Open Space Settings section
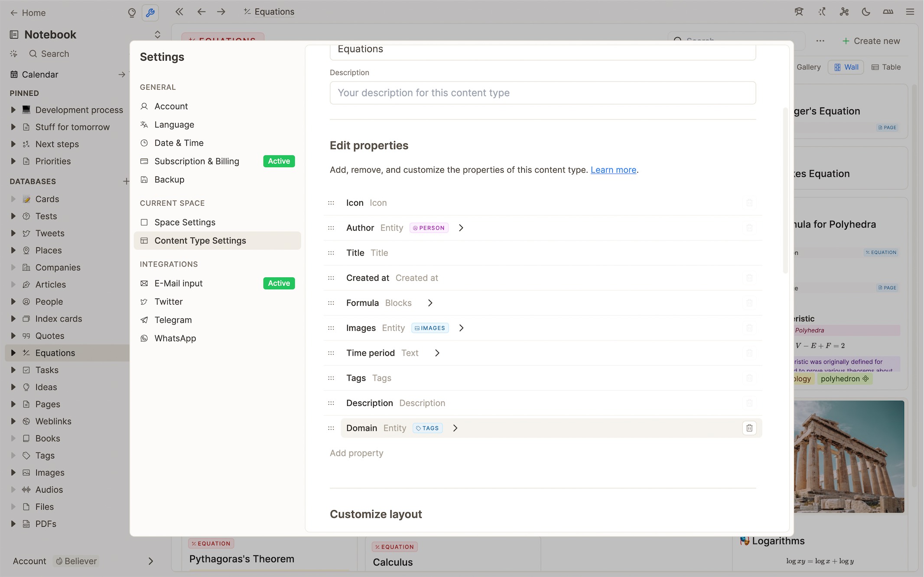This screenshot has height=577, width=924. (x=217, y=222)
